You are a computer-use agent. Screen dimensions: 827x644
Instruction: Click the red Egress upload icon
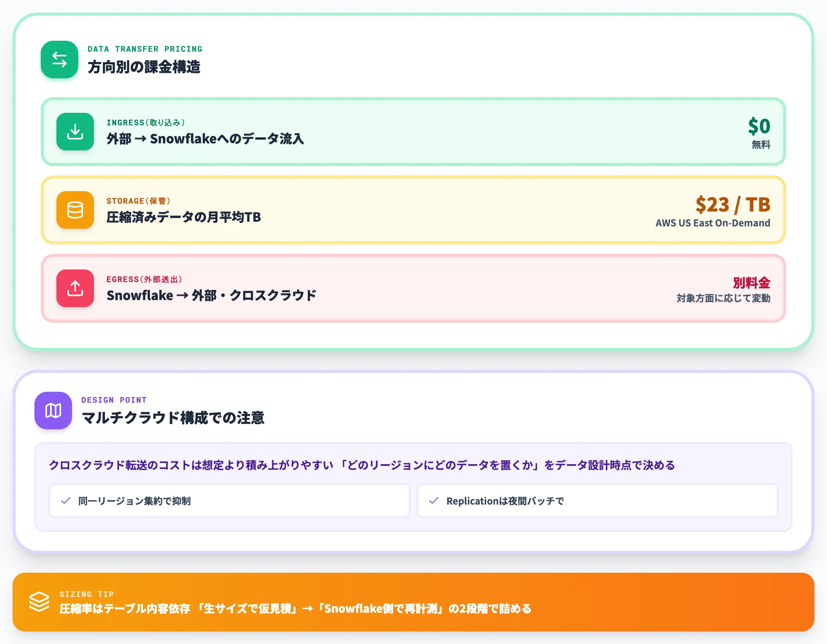pos(75,288)
